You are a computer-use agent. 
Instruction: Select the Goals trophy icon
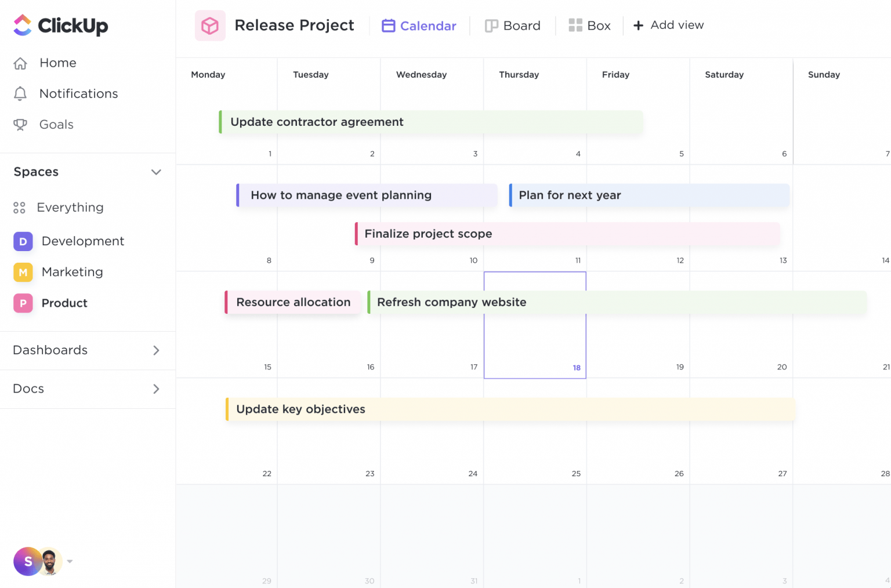pyautogui.click(x=21, y=125)
